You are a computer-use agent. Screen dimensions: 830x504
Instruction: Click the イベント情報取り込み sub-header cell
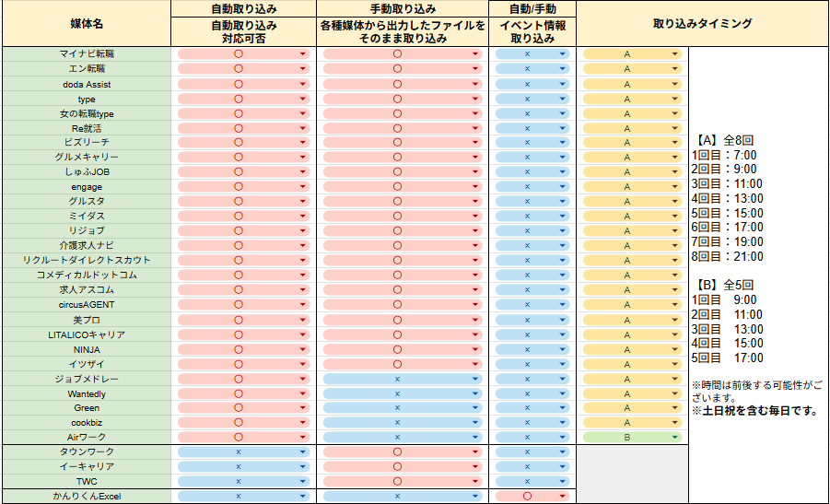pyautogui.click(x=532, y=32)
